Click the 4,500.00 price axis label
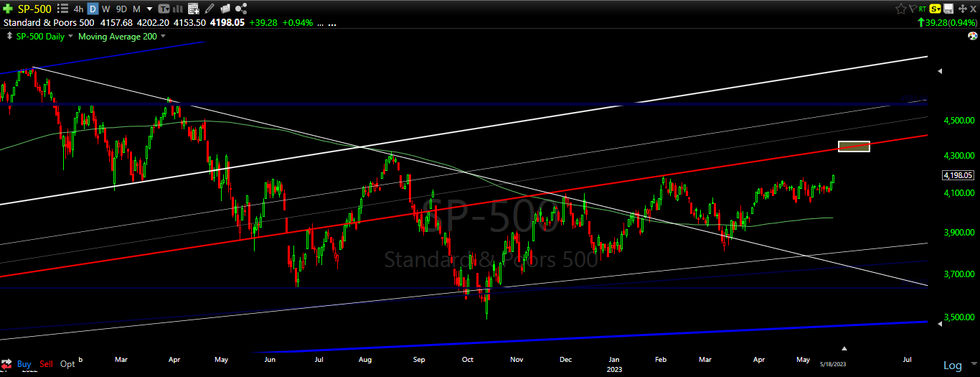This screenshot has width=980, height=377. pos(959,121)
